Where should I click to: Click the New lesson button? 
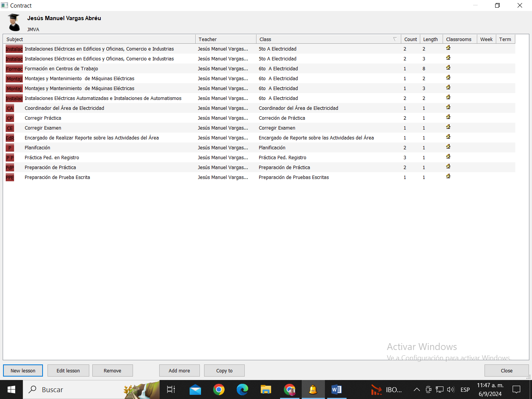[x=23, y=370]
